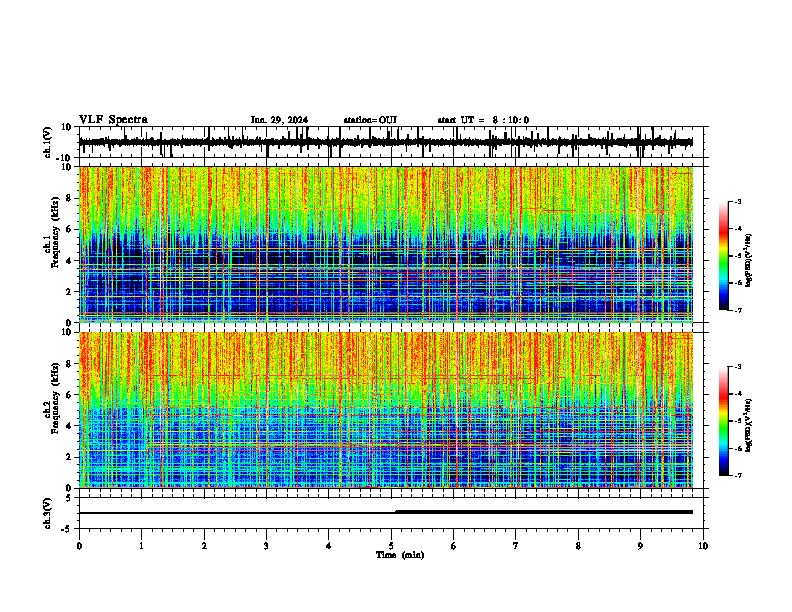
Task: Click the "5" tick on ch.3(V) axis
Action: pos(69,498)
